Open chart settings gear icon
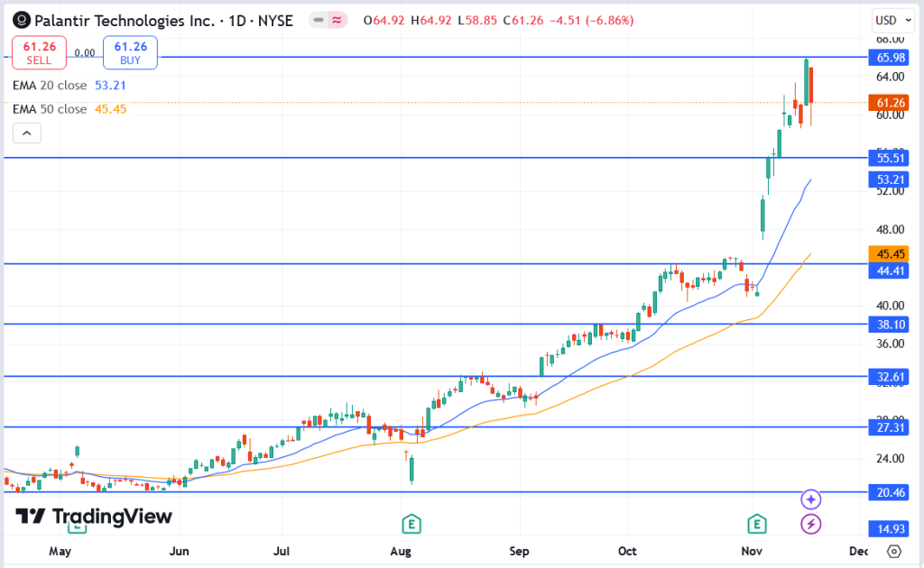Image resolution: width=924 pixels, height=568 pixels. 894,552
